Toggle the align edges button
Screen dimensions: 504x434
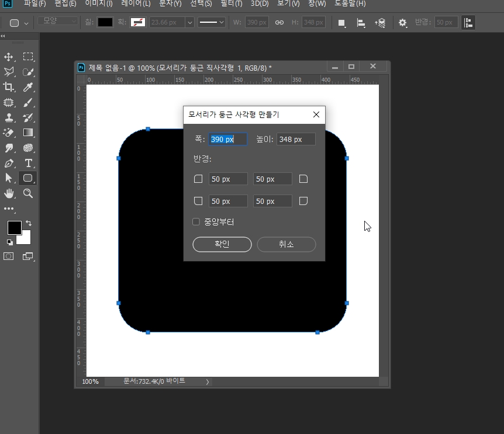(x=468, y=22)
